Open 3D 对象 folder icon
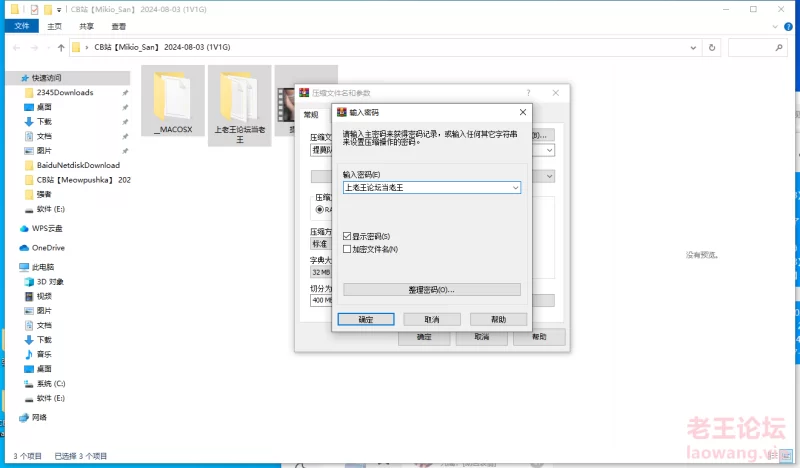Viewport: 800px width, 468px height. (29, 282)
